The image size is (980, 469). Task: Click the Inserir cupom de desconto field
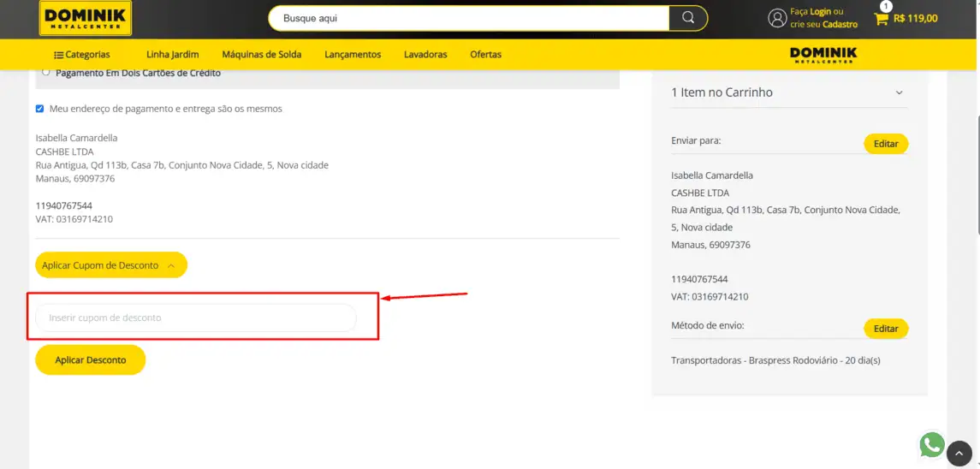tap(196, 318)
